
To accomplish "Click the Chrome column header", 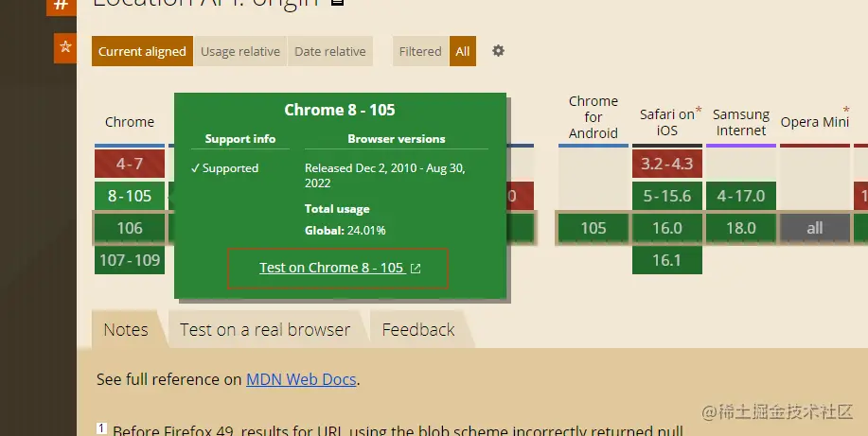I will click(130, 122).
